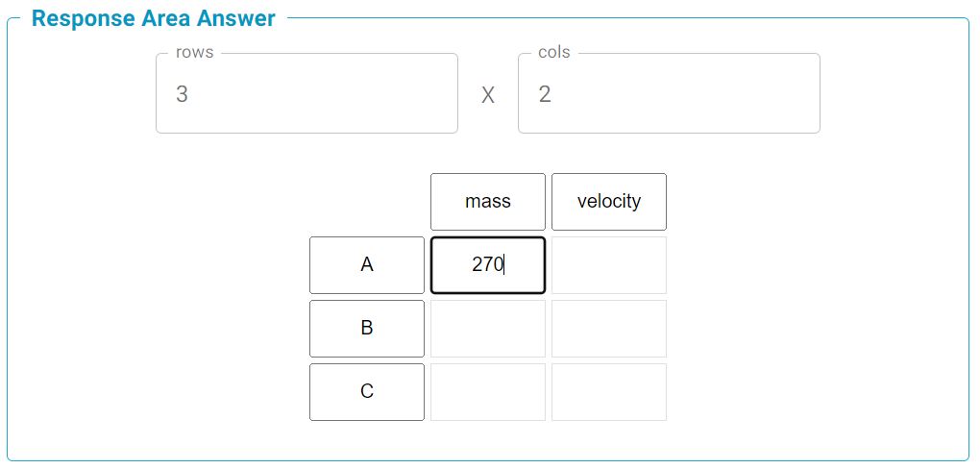The image size is (980, 469).
Task: Click the blank corner space left of mass
Action: [366, 202]
